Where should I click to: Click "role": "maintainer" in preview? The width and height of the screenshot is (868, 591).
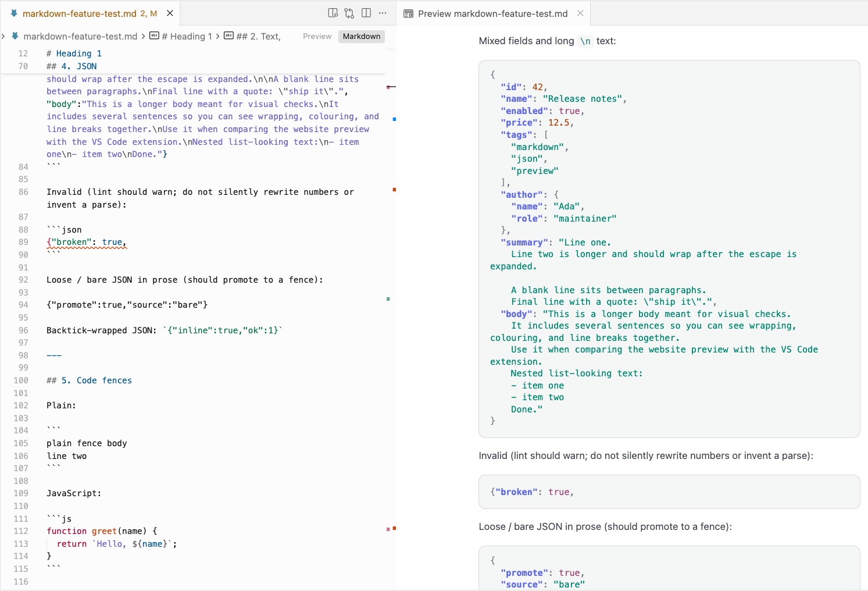(x=564, y=219)
